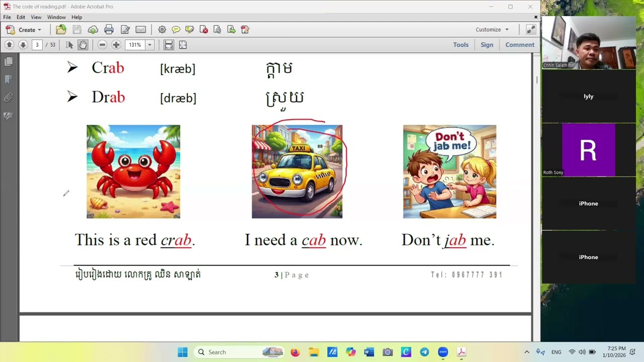Open the page thumbnails sidebar panel

(x=9, y=61)
